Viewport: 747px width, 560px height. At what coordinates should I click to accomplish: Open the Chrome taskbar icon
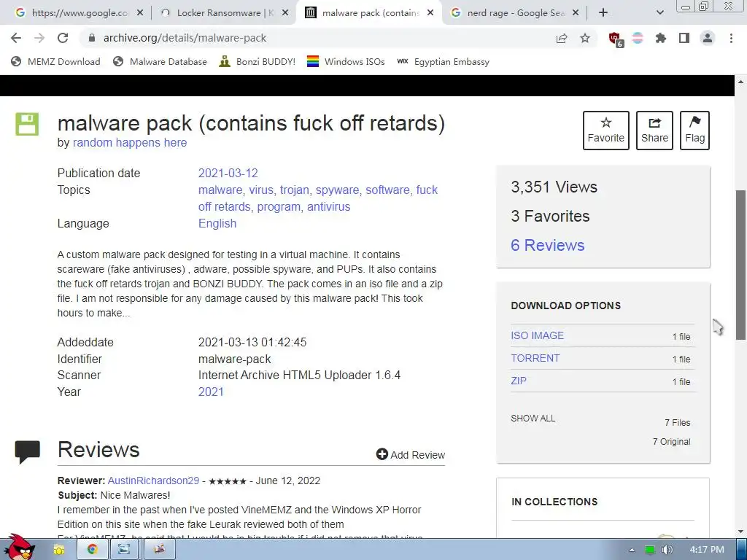(x=93, y=550)
